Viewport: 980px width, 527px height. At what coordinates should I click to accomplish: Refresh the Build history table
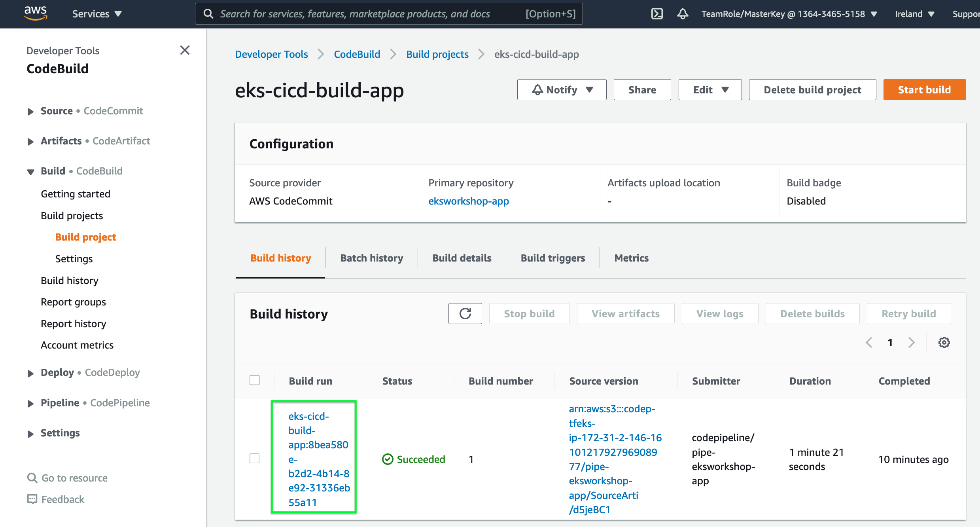465,313
